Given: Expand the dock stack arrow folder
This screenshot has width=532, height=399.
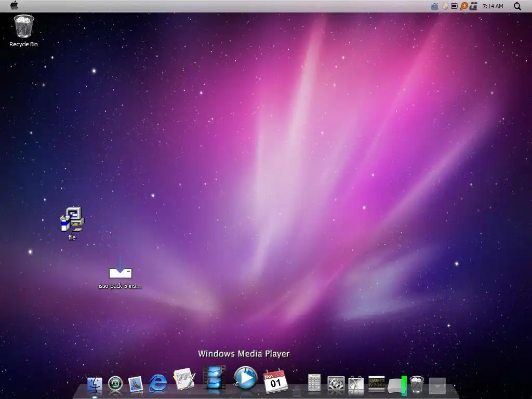Looking at the screenshot, I should [437, 386].
